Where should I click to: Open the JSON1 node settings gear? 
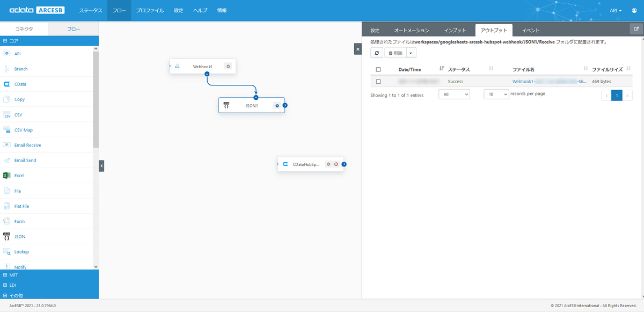(x=277, y=105)
